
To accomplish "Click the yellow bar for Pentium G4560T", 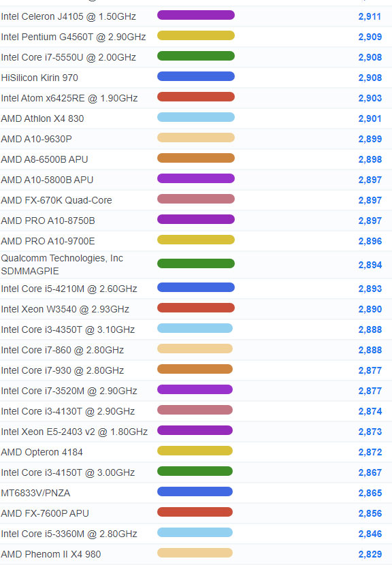I will click(x=196, y=35).
